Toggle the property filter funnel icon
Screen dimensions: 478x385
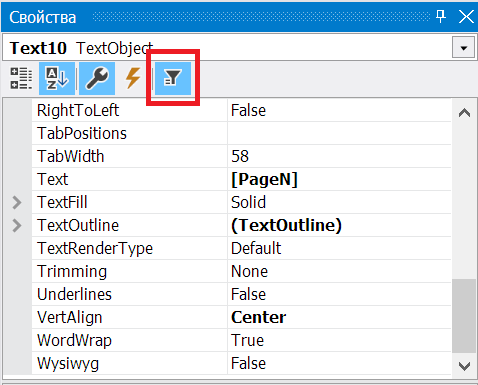pyautogui.click(x=173, y=78)
